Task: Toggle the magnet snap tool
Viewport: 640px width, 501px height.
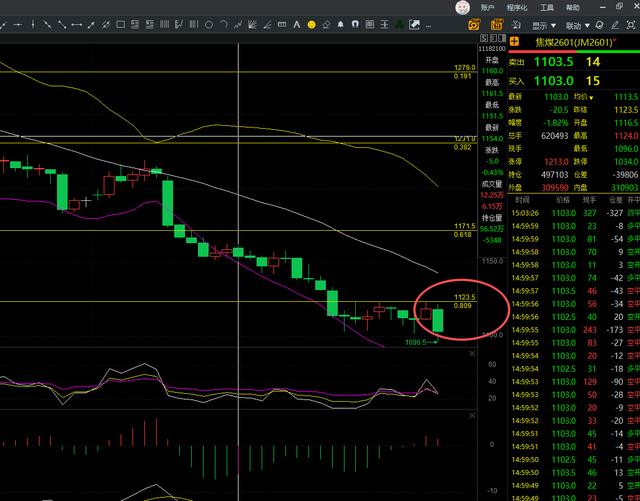Action: (x=355, y=25)
